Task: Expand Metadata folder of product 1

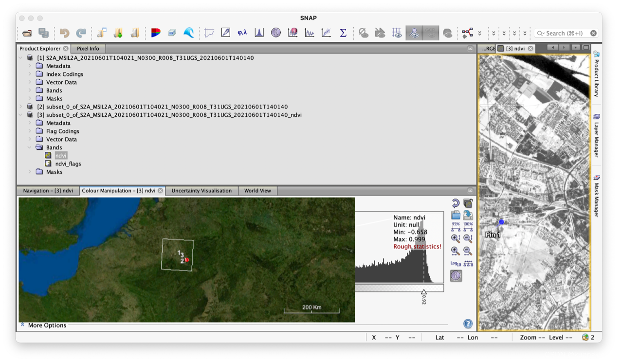Action: pos(30,66)
